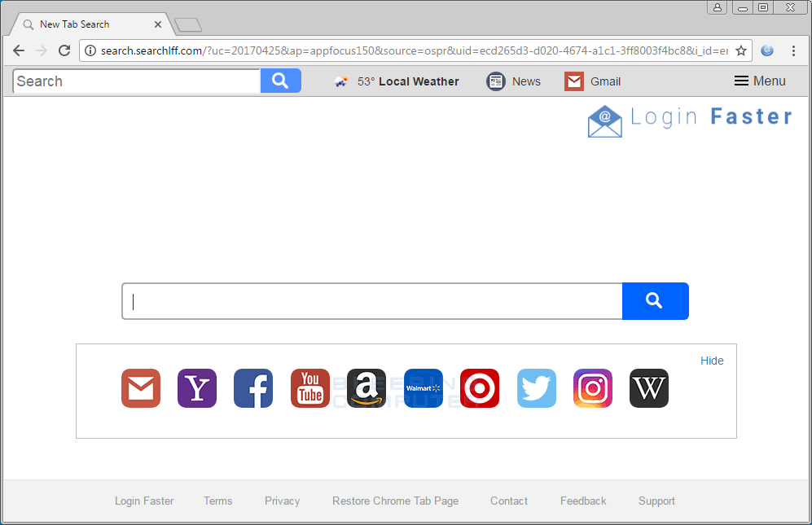This screenshot has width=812, height=525.
Task: Open the News toolbar link
Action: (526, 81)
